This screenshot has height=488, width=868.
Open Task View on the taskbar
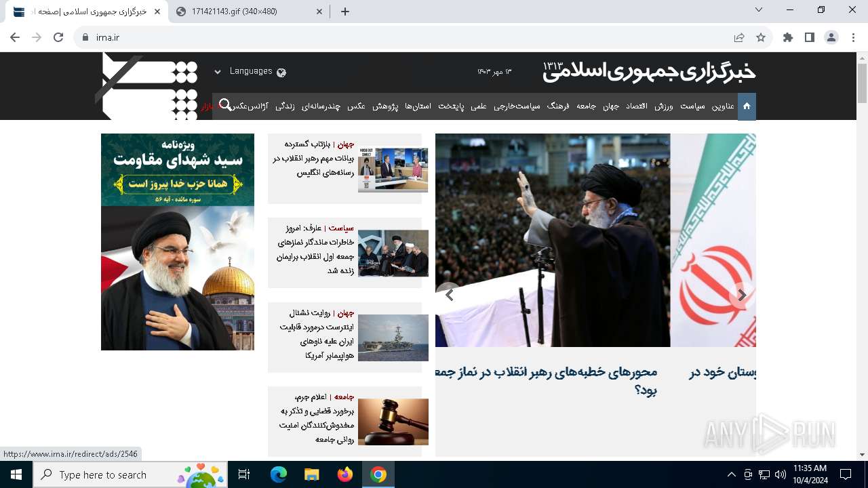pos(244,474)
